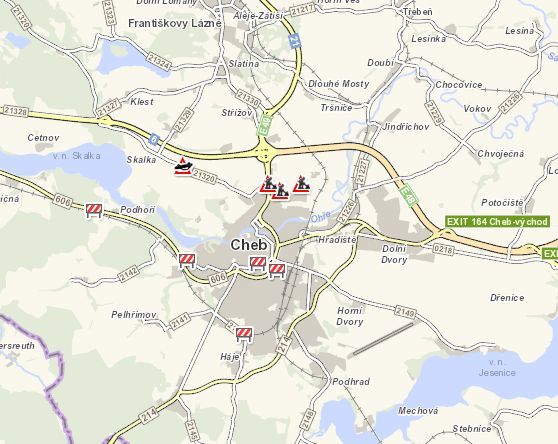Image resolution: width=558 pixels, height=444 pixels.
Task: Click the Františkovy Lázně town label
Action: (175, 23)
